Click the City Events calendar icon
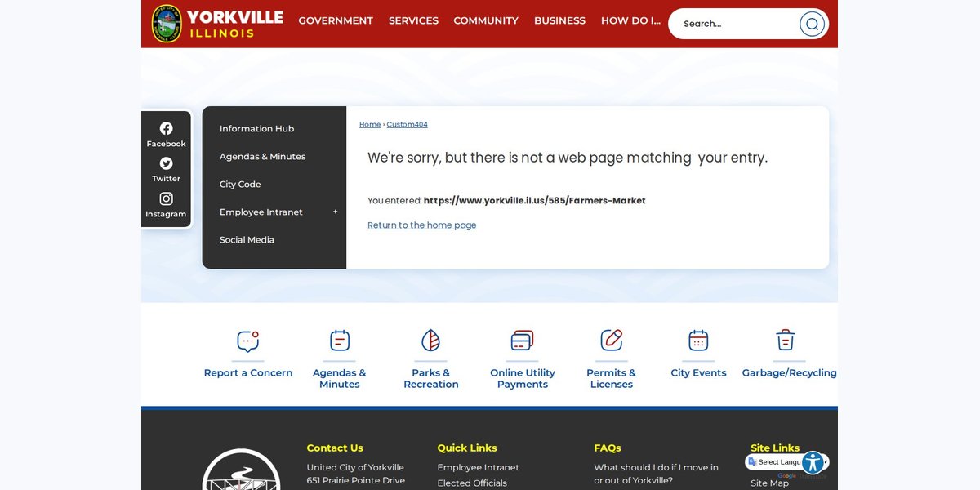This screenshot has height=490, width=980. coord(698,341)
